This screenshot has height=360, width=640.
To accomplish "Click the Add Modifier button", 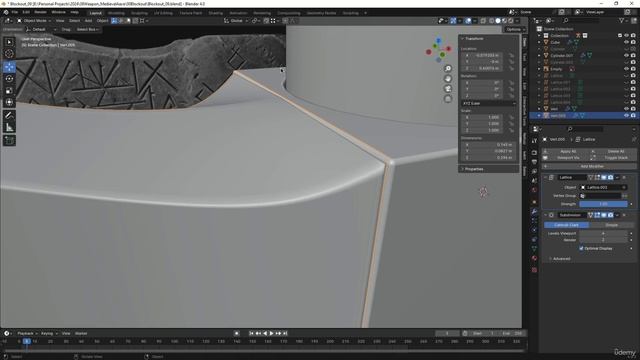I will 589,167.
